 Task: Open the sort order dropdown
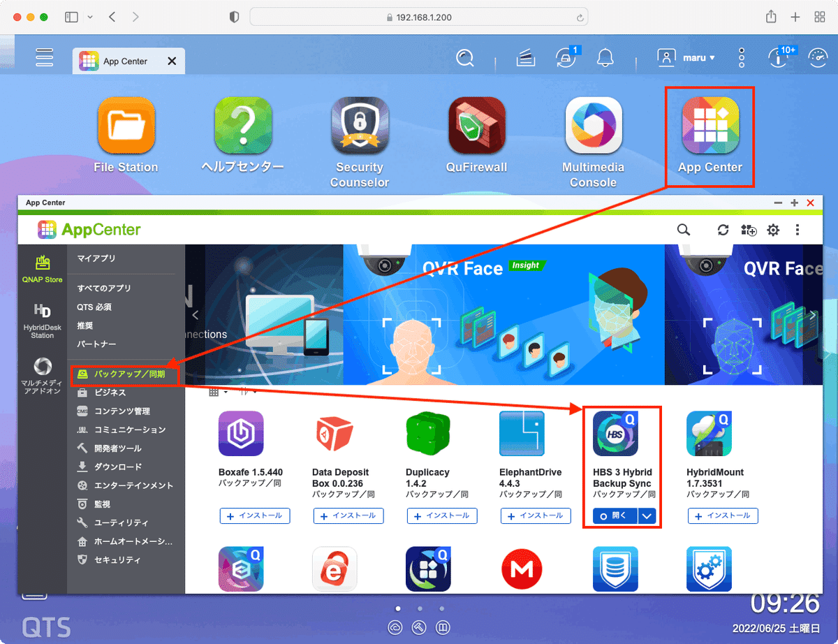tap(248, 392)
